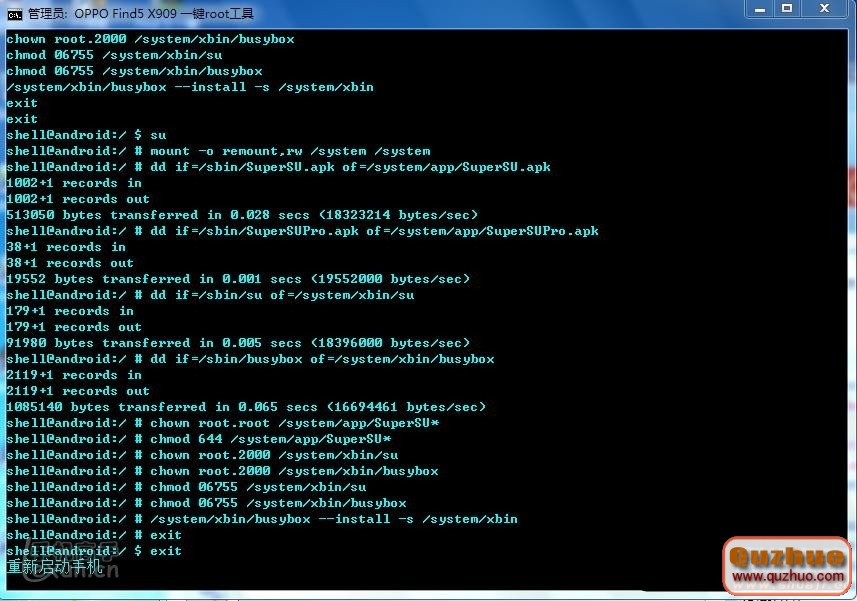The width and height of the screenshot is (857, 601).
Task: Click '1002+1 records out' line
Action: (x=78, y=199)
